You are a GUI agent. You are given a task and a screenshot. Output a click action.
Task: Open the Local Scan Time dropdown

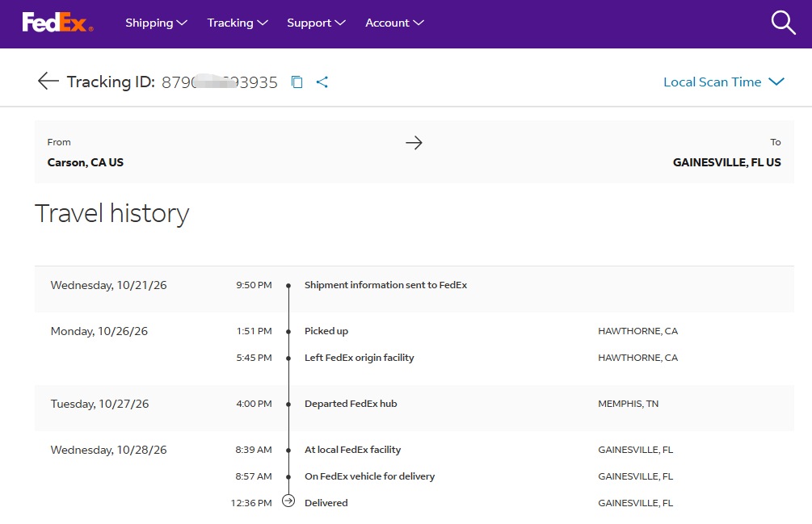[724, 82]
